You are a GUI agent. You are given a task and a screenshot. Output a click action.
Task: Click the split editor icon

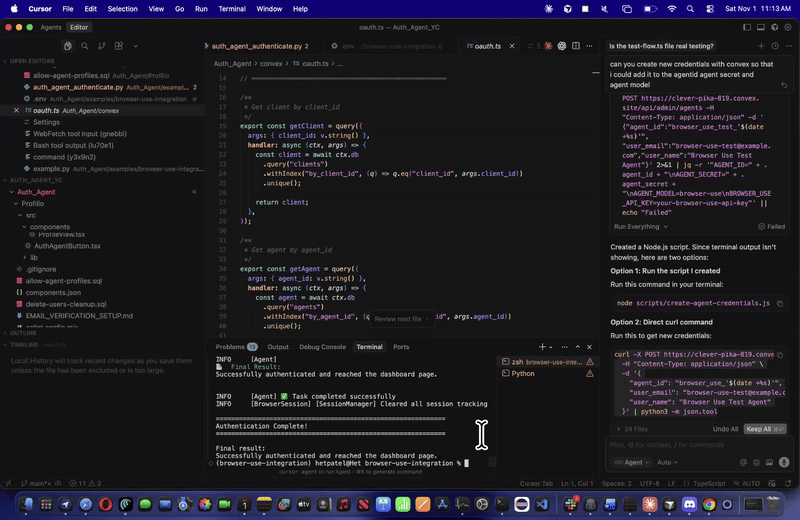(x=576, y=46)
